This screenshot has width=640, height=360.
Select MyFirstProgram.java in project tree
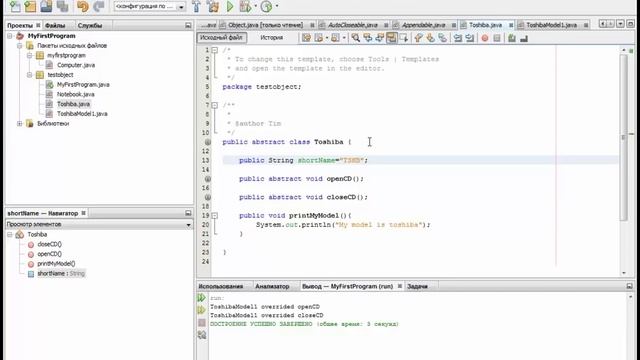coord(83,84)
